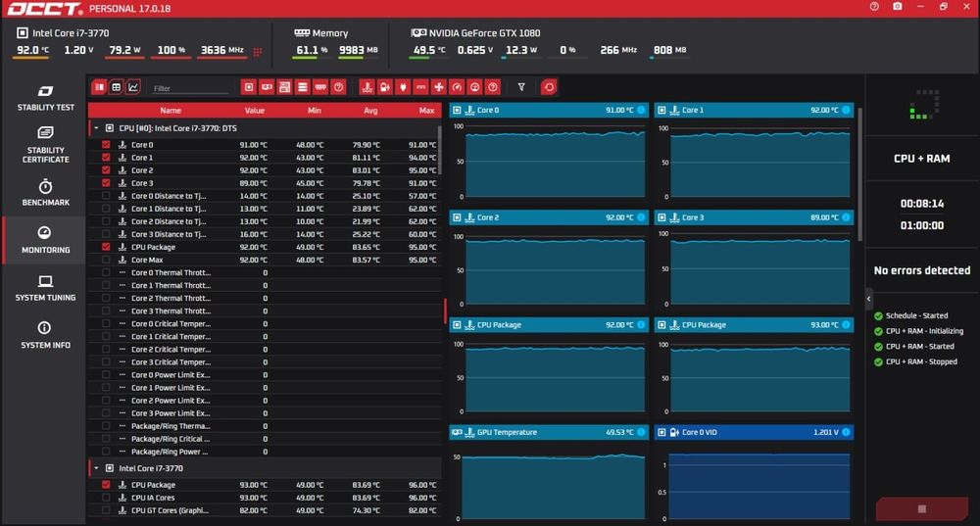
Task: Sort by the Min column header
Action: click(x=315, y=111)
